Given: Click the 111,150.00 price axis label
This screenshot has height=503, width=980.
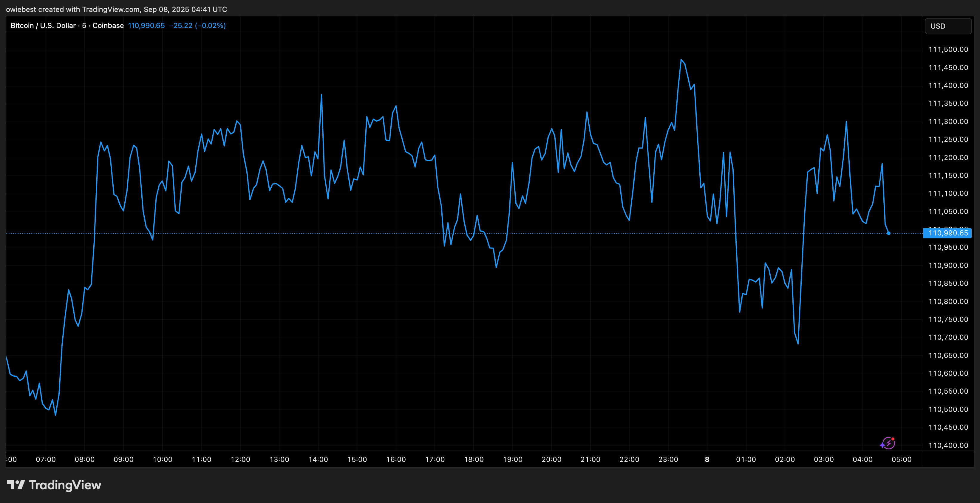Looking at the screenshot, I should [948, 176].
